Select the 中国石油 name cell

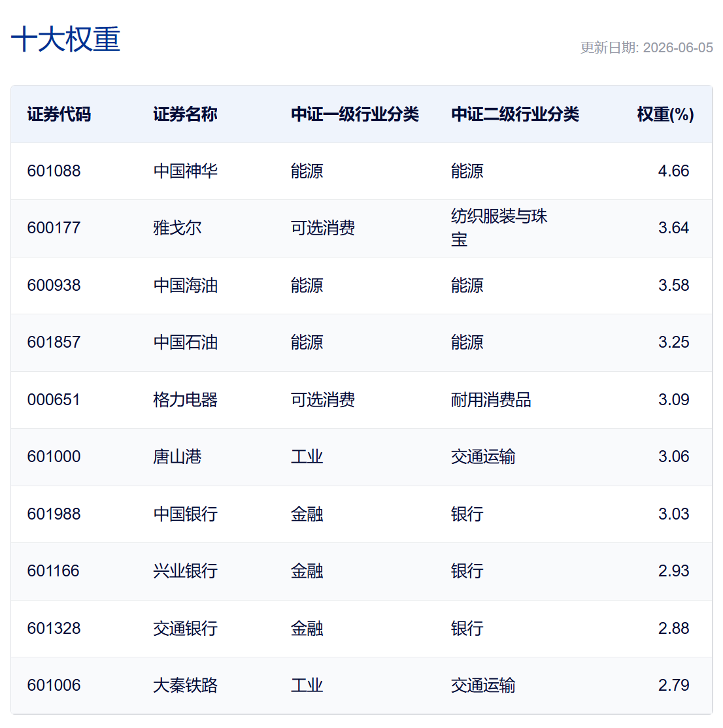(185, 342)
